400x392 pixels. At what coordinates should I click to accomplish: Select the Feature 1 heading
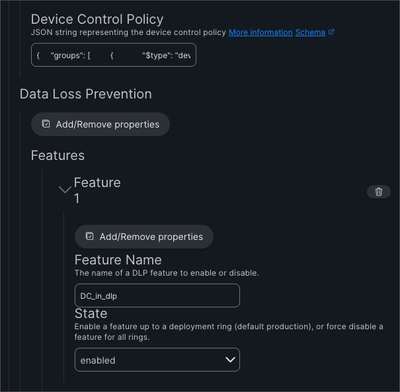coord(97,190)
